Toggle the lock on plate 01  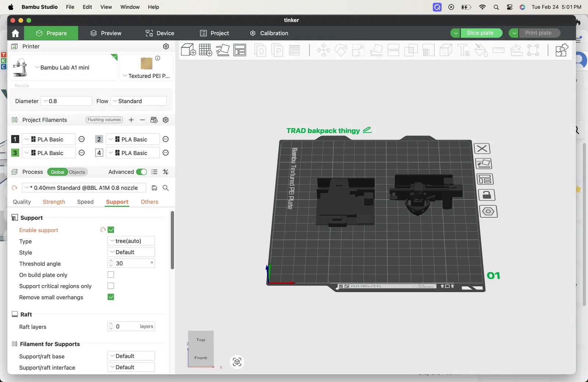click(487, 195)
